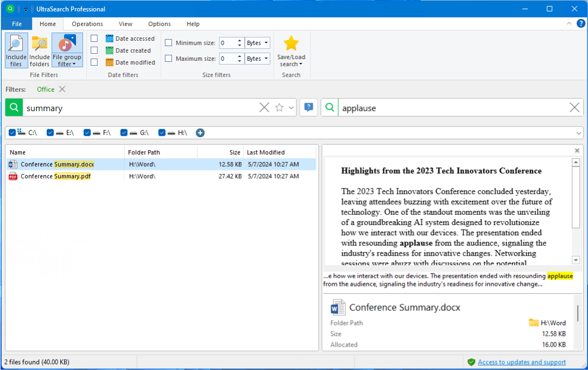Open the Minimum size Bytes dropdown

258,43
